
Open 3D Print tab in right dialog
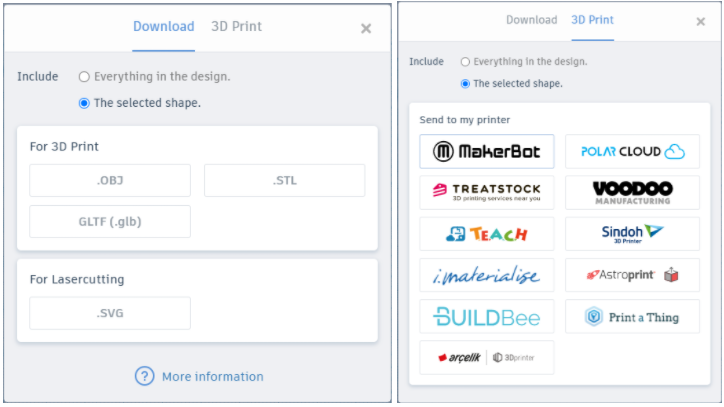592,20
